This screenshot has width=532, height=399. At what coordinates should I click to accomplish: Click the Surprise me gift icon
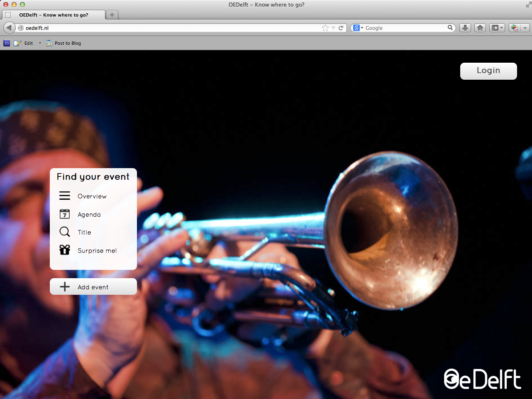tap(65, 250)
